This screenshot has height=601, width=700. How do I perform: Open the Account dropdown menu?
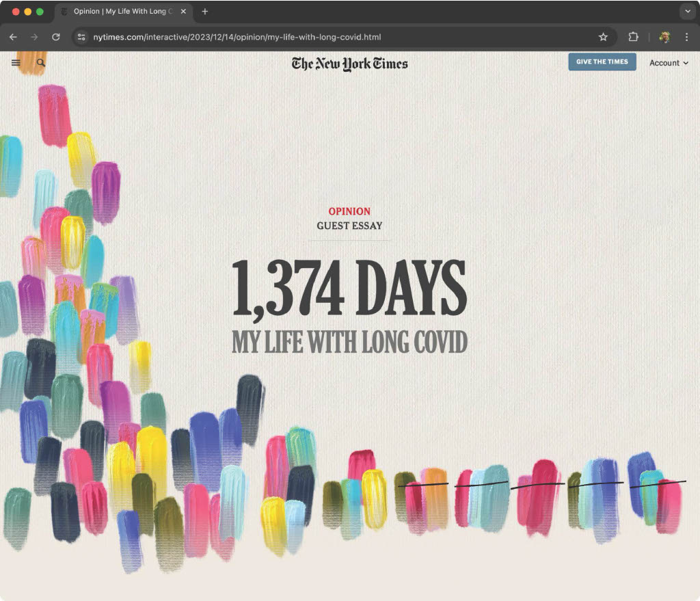669,63
